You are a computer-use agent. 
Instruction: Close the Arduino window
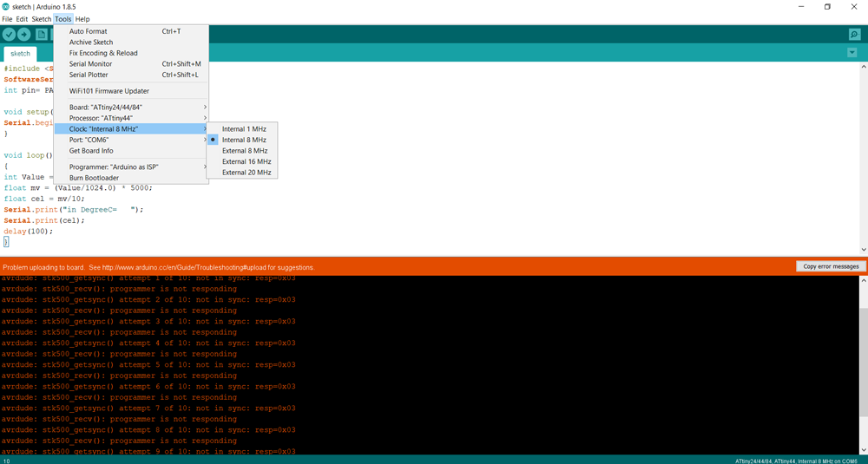[853, 7]
